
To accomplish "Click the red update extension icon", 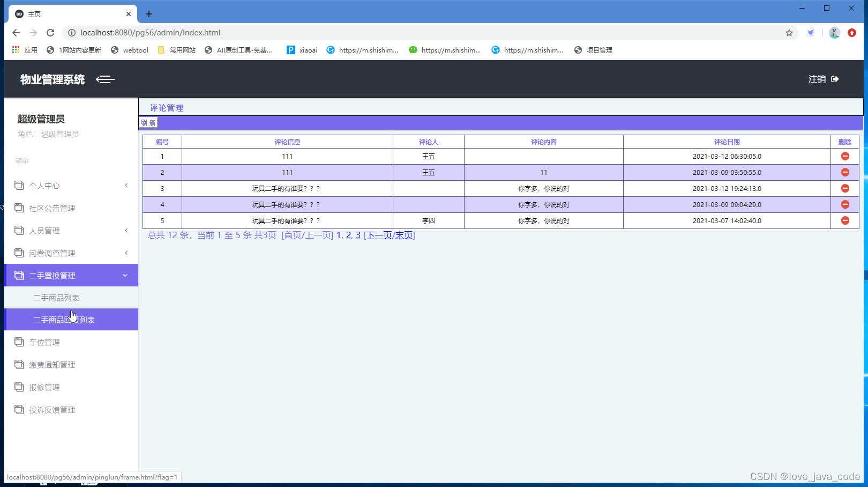I will pyautogui.click(x=852, y=33).
